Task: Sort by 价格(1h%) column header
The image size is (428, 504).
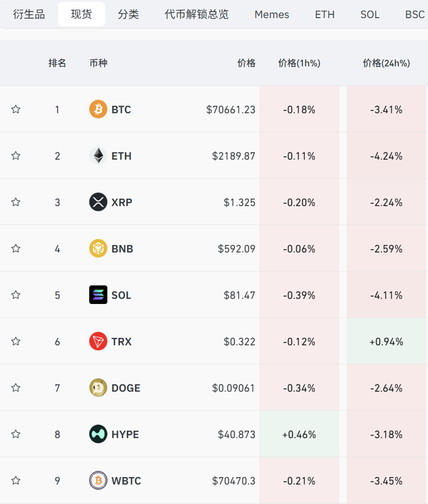Action: (x=299, y=63)
